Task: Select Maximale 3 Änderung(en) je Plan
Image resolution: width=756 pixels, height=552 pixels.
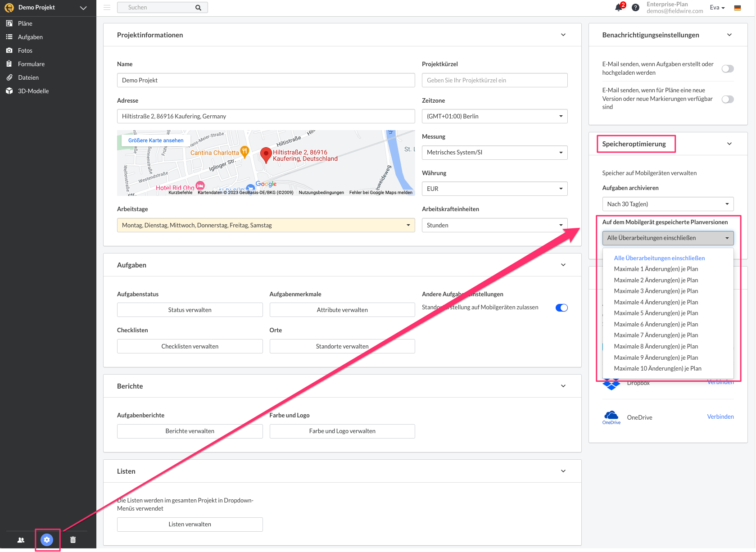Action: 668,291
